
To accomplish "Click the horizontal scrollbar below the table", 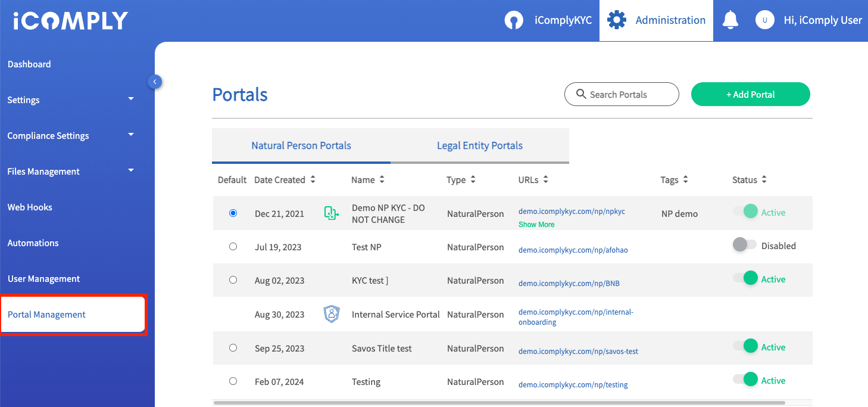I will click(x=499, y=403).
